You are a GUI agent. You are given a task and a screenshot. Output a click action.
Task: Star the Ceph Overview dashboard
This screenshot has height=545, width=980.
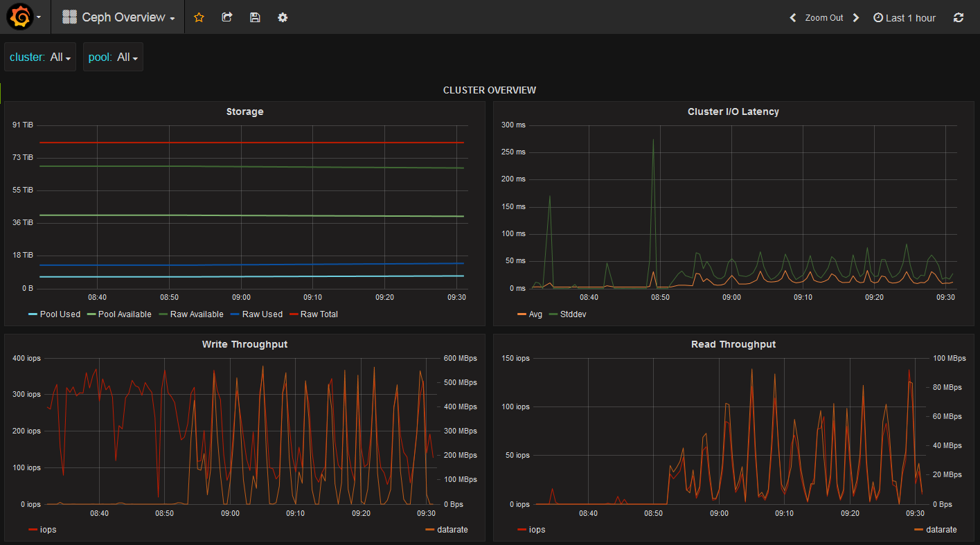pos(199,17)
